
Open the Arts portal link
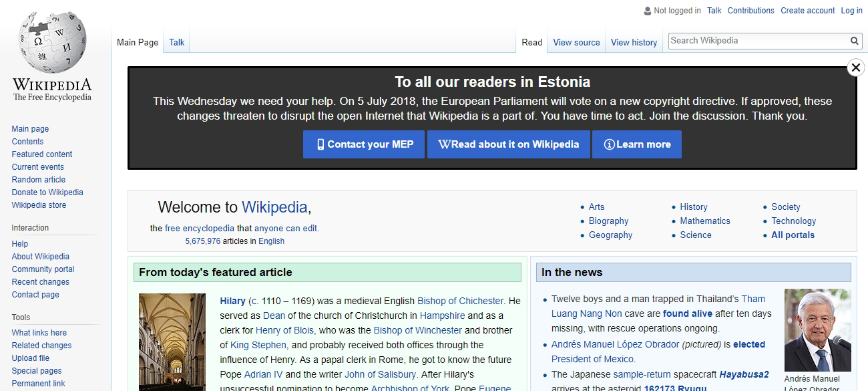pos(597,207)
